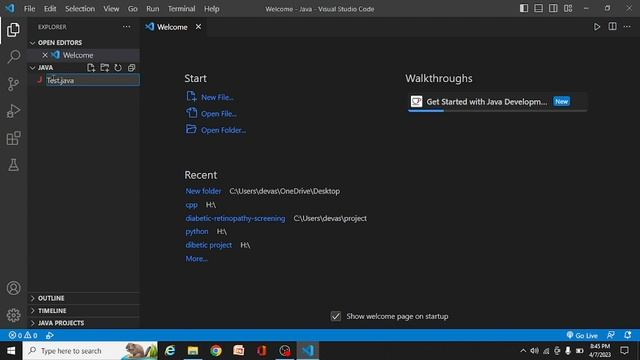The width and height of the screenshot is (640, 360).
Task: Collapse all folders in Explorer icon
Action: pos(131,68)
